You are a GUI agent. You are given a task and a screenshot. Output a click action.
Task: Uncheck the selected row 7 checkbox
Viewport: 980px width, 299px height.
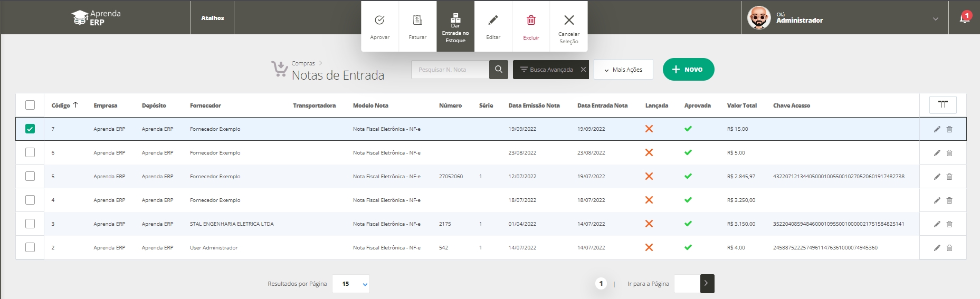[x=30, y=129]
